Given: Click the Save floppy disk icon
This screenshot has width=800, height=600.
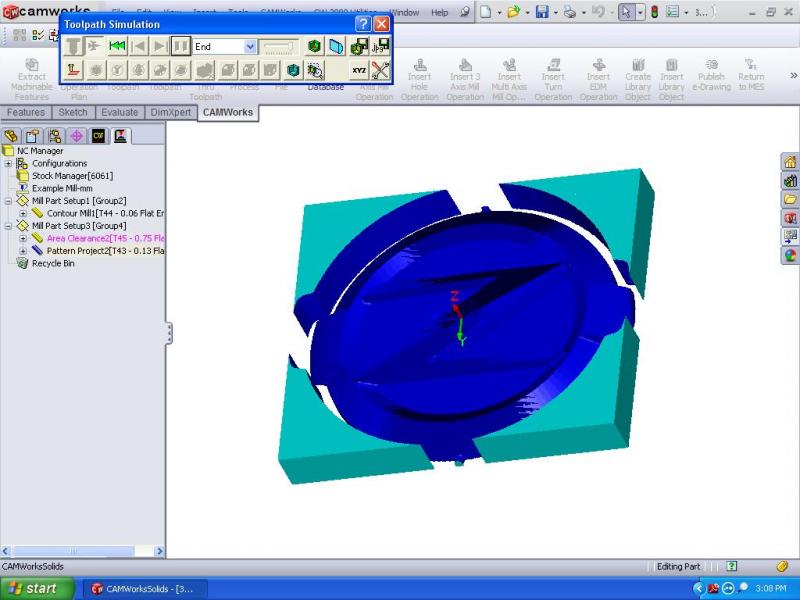Looking at the screenshot, I should (x=542, y=12).
